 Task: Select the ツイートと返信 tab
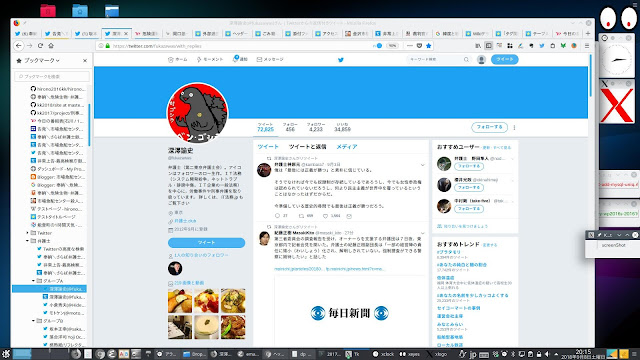click(x=307, y=147)
